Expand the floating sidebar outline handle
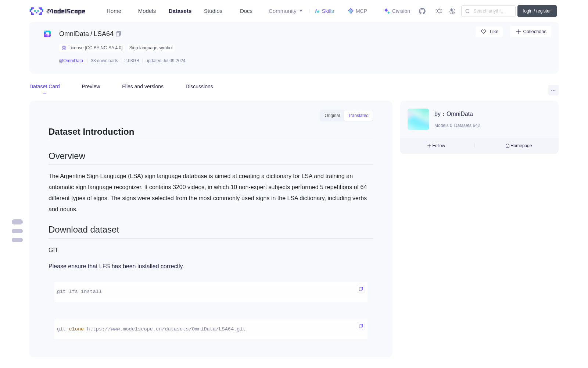This screenshot has height=368, width=588. 17,231
